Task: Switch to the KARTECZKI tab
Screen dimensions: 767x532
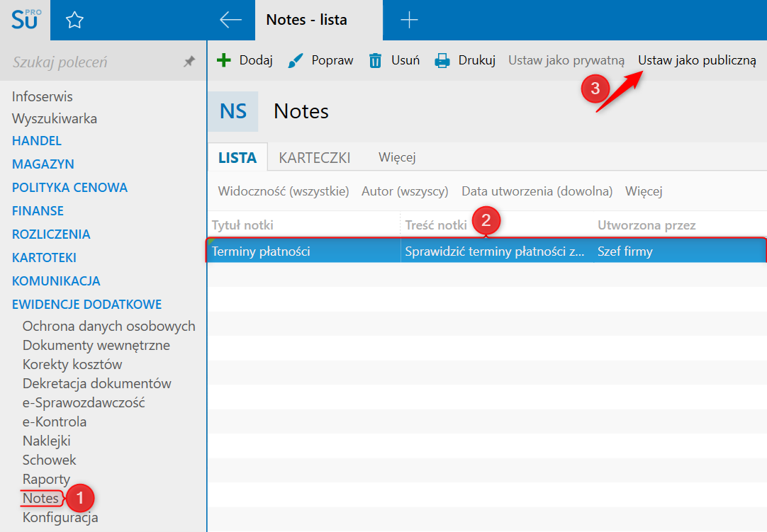Action: (315, 157)
